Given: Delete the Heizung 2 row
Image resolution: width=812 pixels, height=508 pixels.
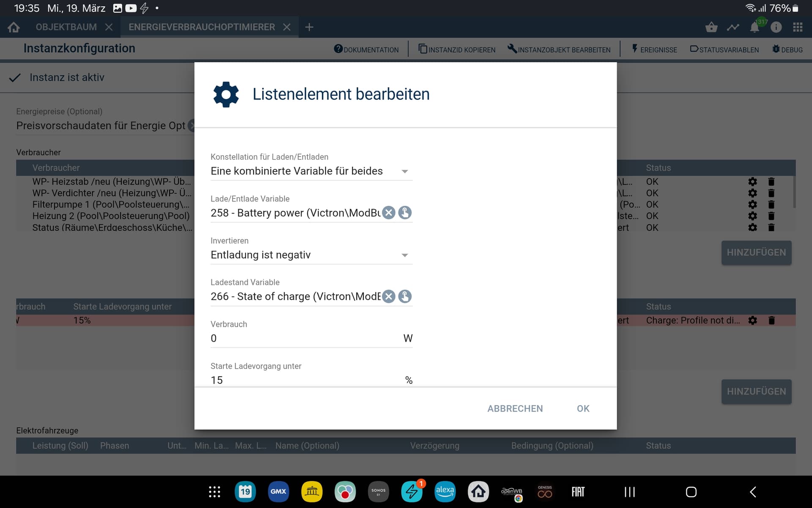Looking at the screenshot, I should [x=771, y=216].
